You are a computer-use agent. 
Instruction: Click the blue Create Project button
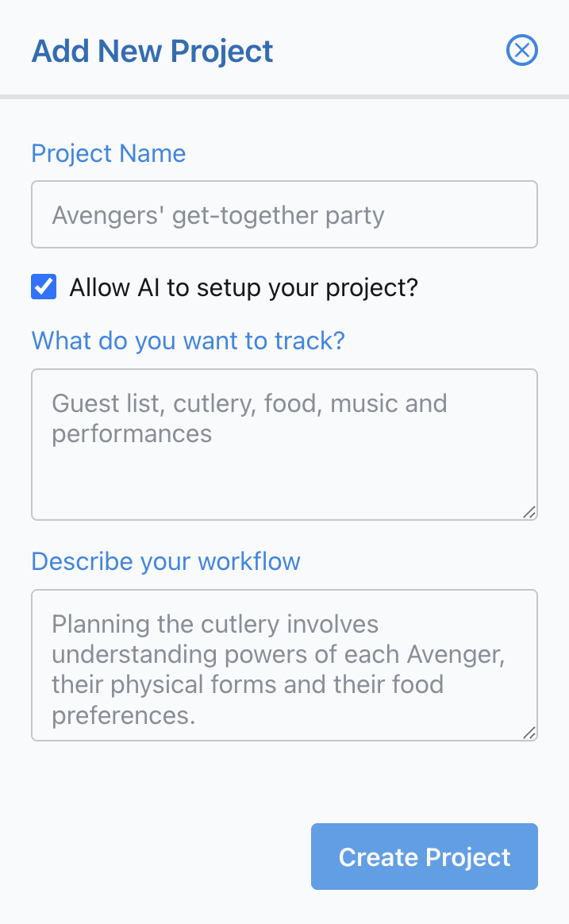click(424, 857)
